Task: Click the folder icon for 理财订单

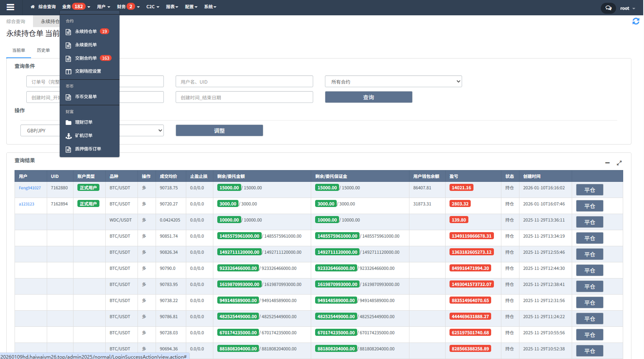Action: tap(68, 123)
